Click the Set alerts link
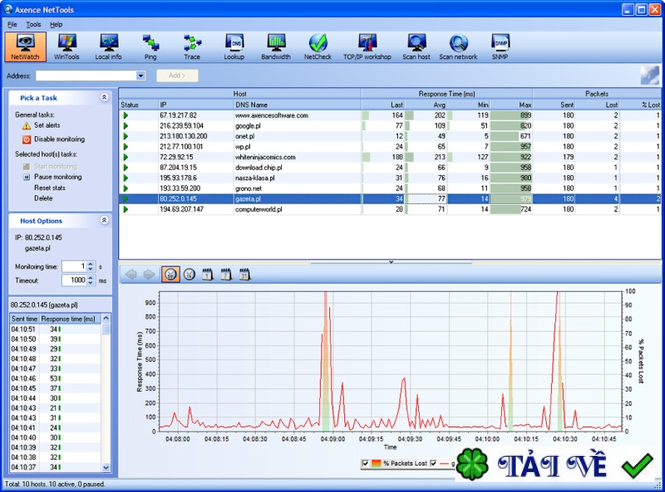665x492 pixels. 47,126
